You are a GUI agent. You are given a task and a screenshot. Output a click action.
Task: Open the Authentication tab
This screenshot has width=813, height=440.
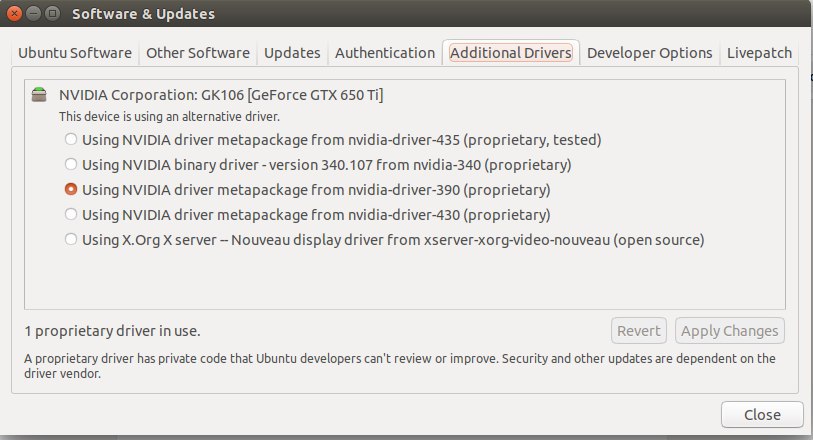tap(385, 53)
